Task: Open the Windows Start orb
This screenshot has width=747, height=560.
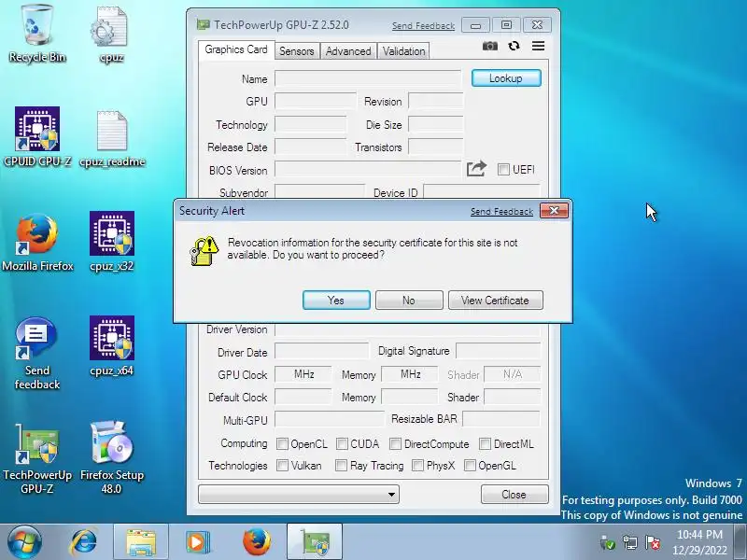Action: click(24, 542)
